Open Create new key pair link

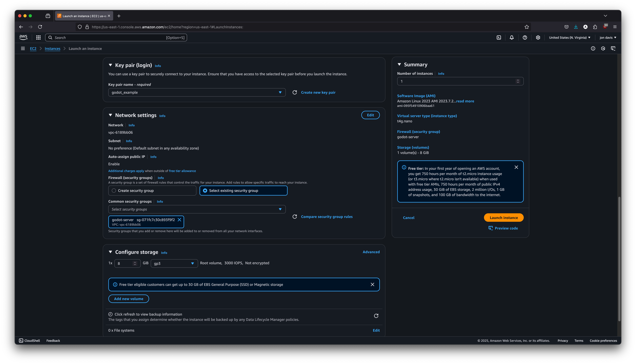(x=318, y=93)
